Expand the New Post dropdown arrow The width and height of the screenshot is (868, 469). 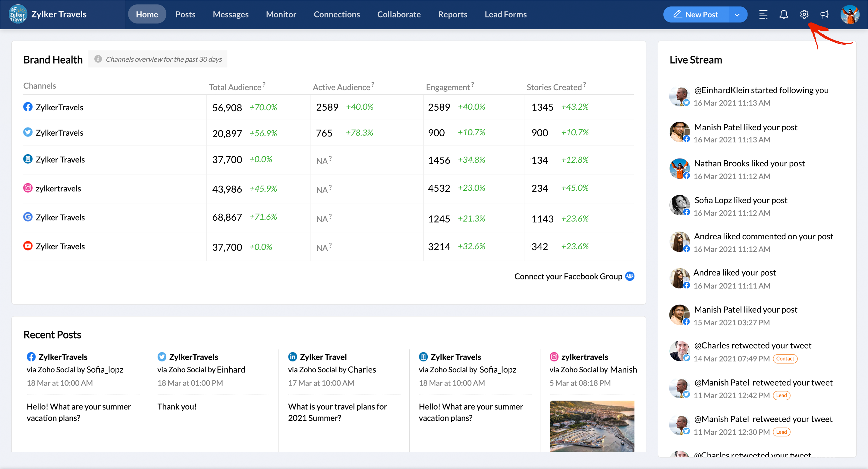[x=737, y=15]
